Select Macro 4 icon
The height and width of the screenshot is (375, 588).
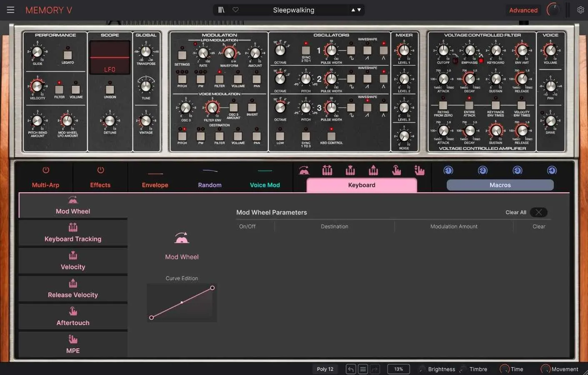552,170
